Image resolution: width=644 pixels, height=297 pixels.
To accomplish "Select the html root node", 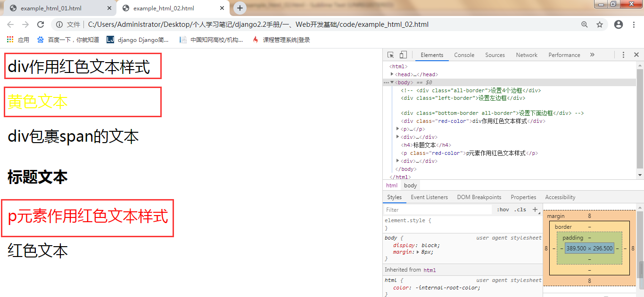I will click(x=397, y=66).
